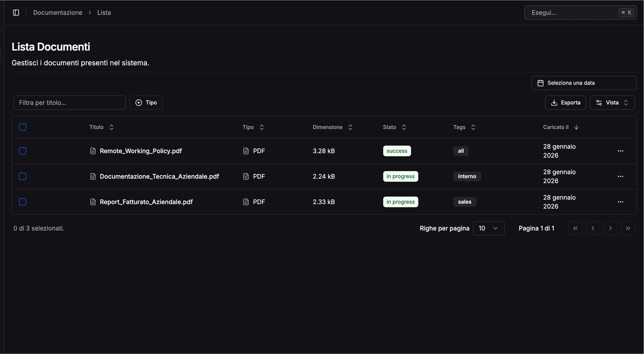Open actions menu for Remote_Working_Policy.pdf

pyautogui.click(x=620, y=151)
